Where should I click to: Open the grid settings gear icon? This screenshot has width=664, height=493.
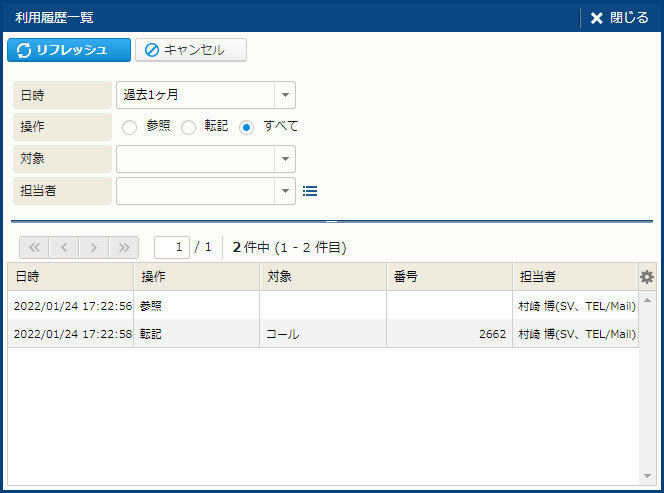coord(647,277)
